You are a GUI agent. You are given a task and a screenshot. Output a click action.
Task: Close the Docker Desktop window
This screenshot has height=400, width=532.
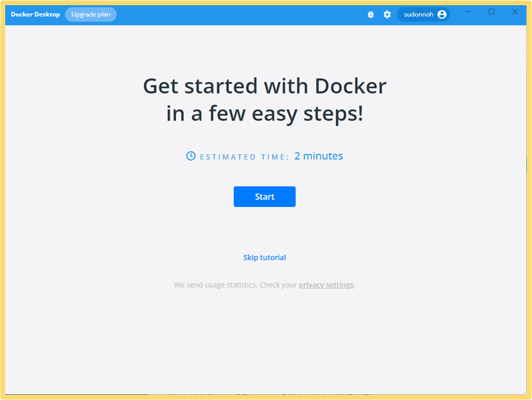click(515, 12)
